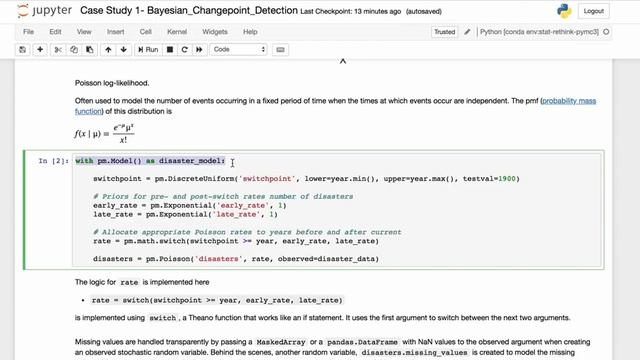The height and width of the screenshot is (360, 640).
Task: Click the 'with pm.Model() as disaster_model' line
Action: coord(150,161)
